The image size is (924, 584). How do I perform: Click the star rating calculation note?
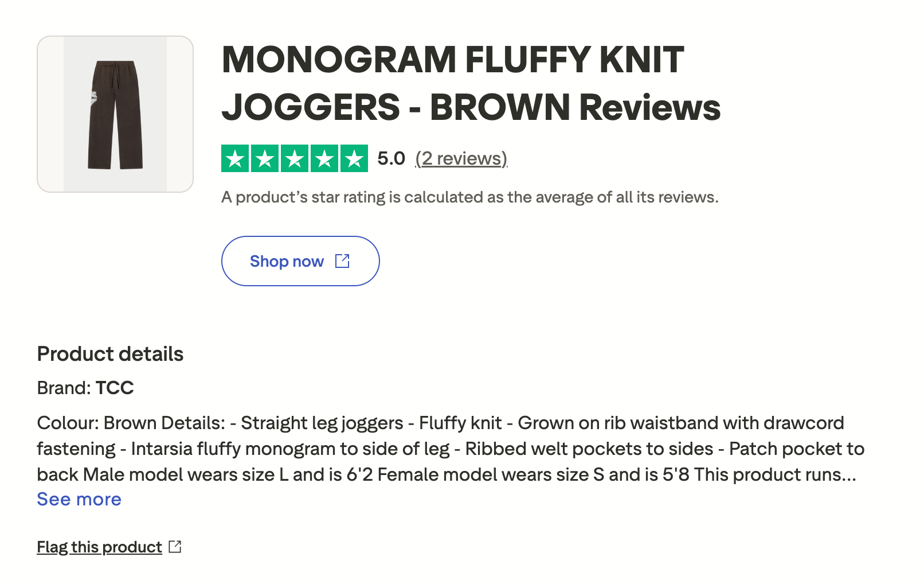pyautogui.click(x=470, y=197)
